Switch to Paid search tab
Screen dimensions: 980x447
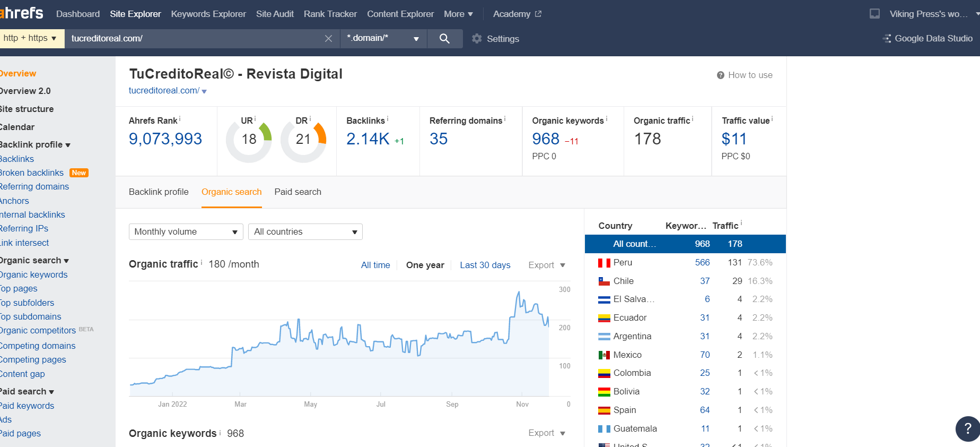[298, 192]
